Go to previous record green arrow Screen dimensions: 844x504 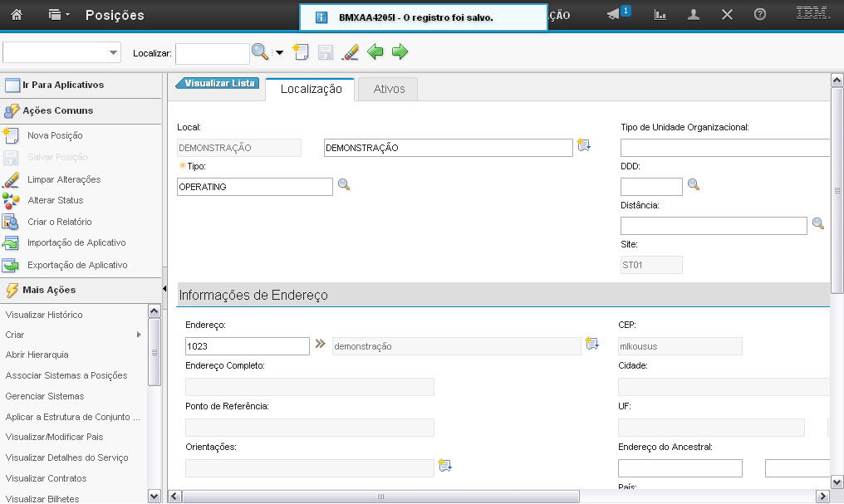click(375, 52)
